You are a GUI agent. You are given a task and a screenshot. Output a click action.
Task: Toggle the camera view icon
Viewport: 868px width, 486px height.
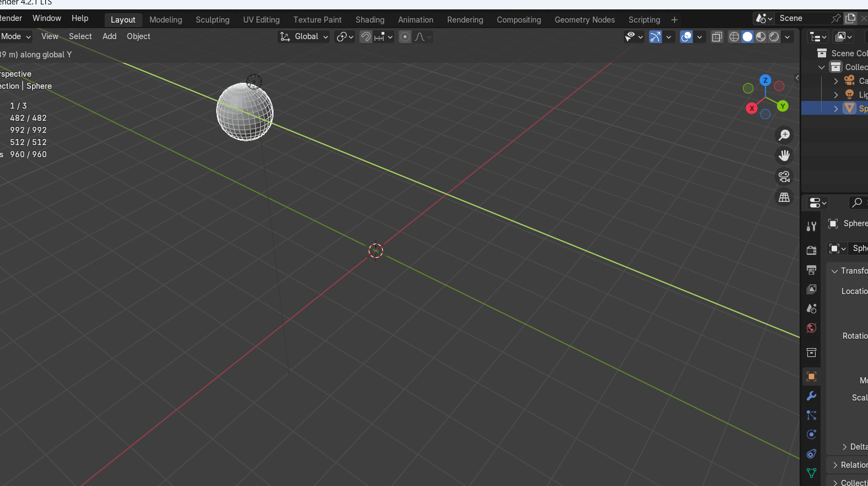(784, 177)
